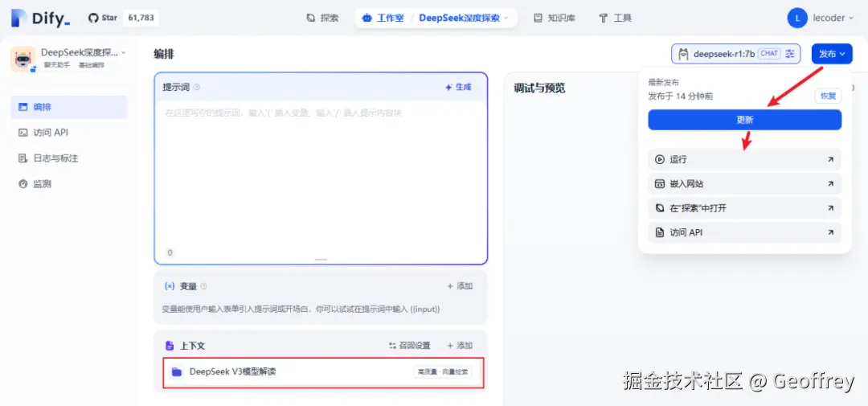Select the DeepSeek V3模型解读 knowledge base item

(x=323, y=372)
